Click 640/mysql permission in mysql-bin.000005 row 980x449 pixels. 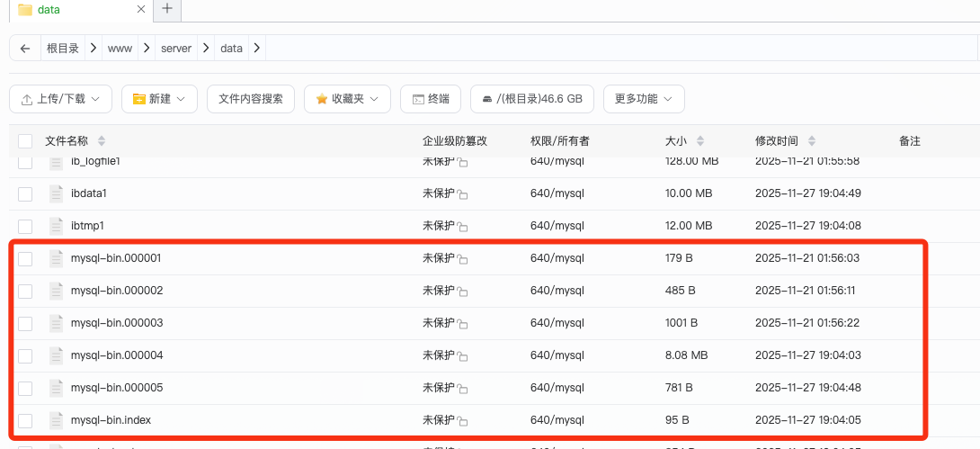tap(557, 388)
